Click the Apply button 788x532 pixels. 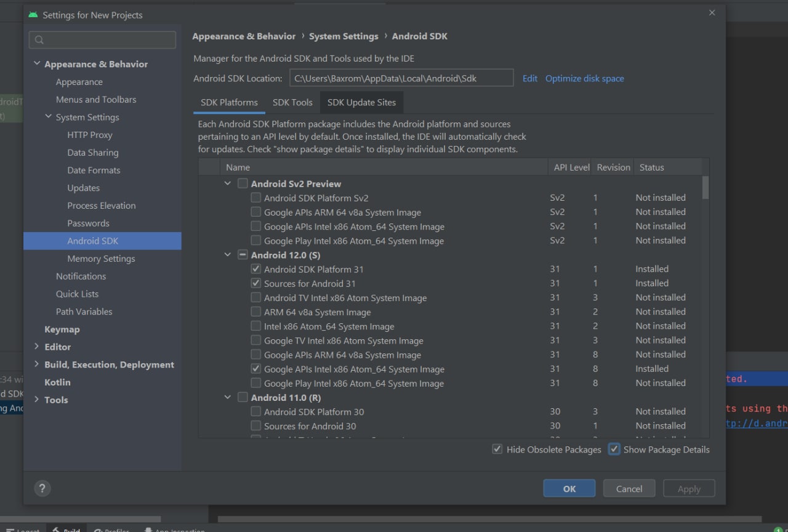pos(689,488)
